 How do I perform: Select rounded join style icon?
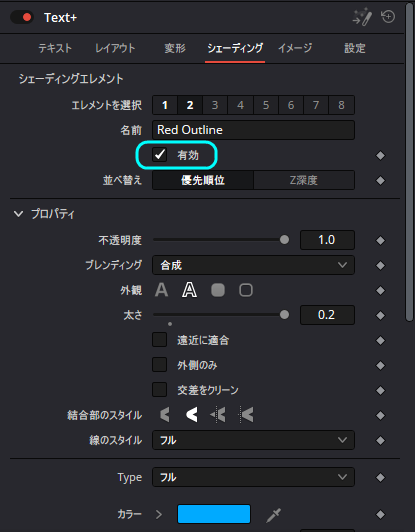(192, 415)
